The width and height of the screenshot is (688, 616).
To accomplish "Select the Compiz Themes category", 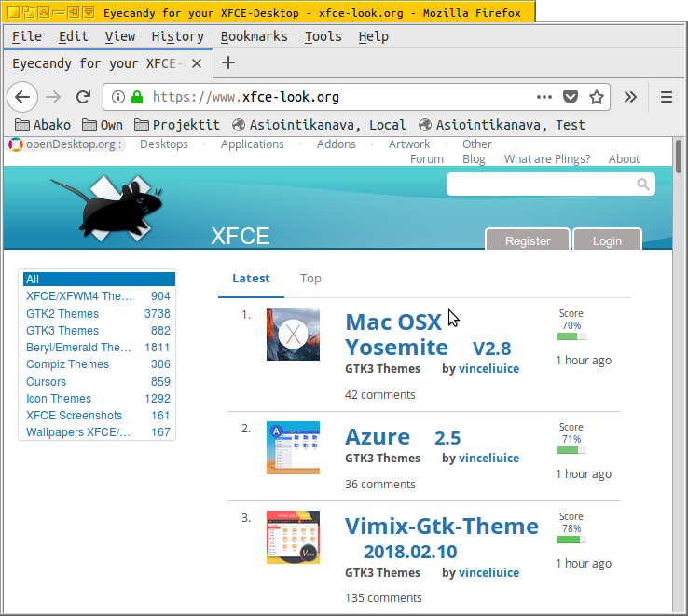I will (x=98, y=364).
